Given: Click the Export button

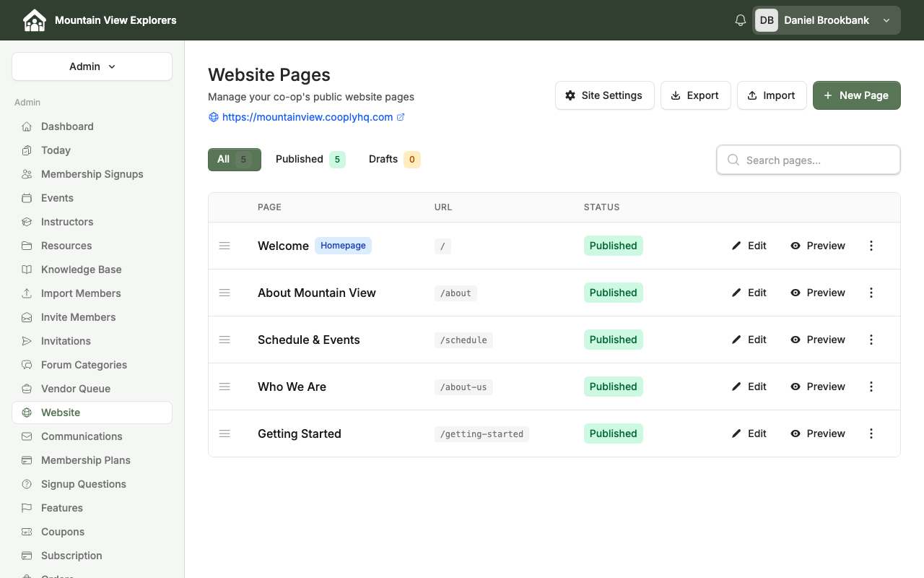Looking at the screenshot, I should point(695,95).
